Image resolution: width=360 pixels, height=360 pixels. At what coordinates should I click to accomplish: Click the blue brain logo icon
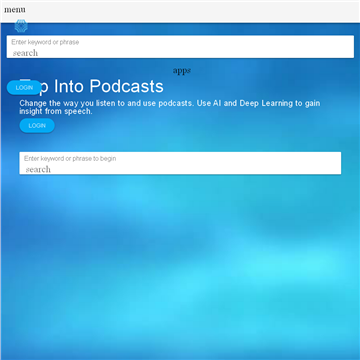[21, 26]
